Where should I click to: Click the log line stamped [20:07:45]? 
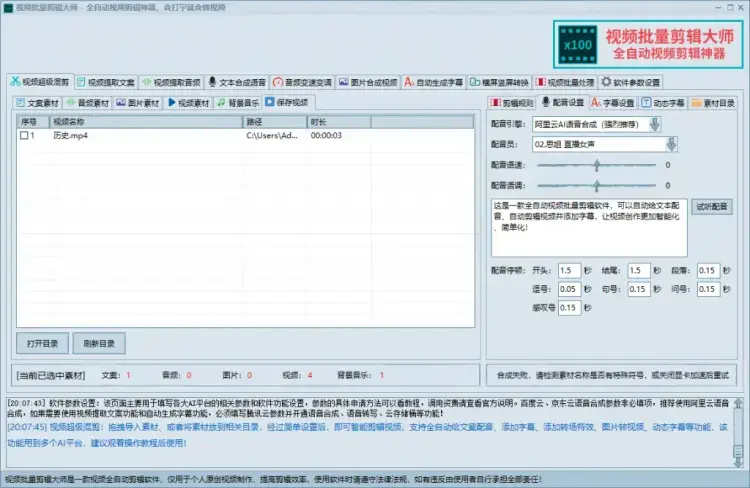367,435
